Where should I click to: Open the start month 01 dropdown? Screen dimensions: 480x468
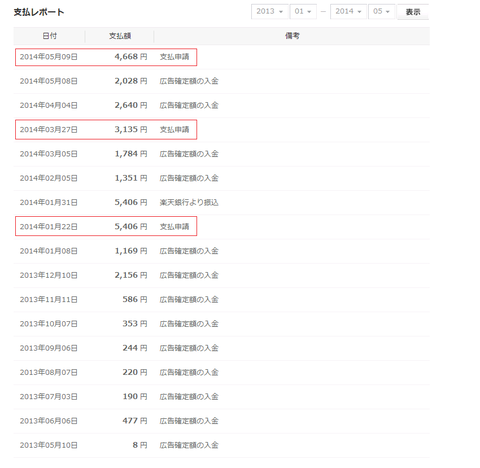[x=303, y=12]
